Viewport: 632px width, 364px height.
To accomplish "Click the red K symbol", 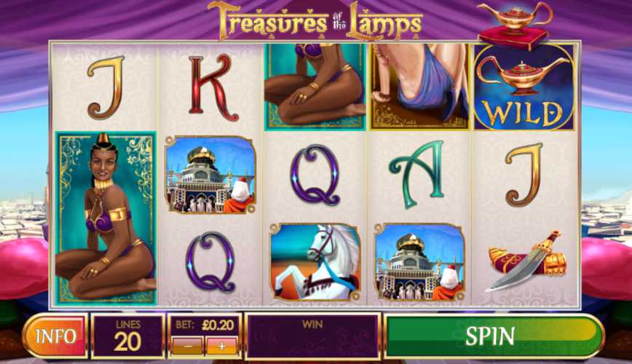I will point(212,88).
